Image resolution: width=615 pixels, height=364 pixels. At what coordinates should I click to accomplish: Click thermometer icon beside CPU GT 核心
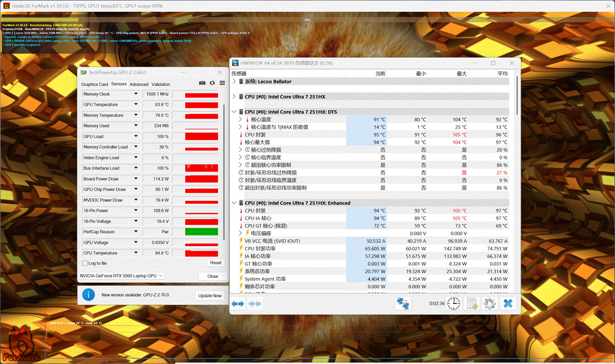coord(241,225)
